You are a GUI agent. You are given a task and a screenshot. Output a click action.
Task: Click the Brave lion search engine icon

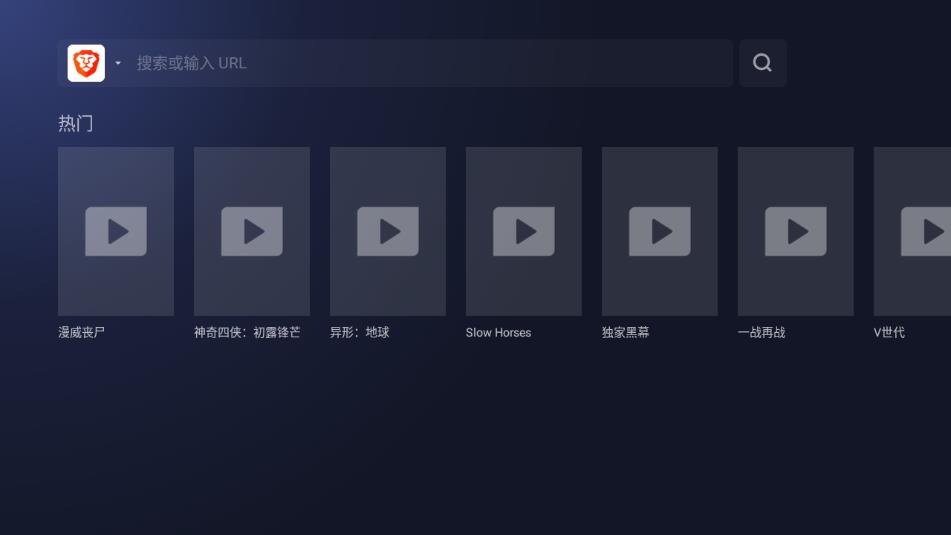pyautogui.click(x=86, y=63)
